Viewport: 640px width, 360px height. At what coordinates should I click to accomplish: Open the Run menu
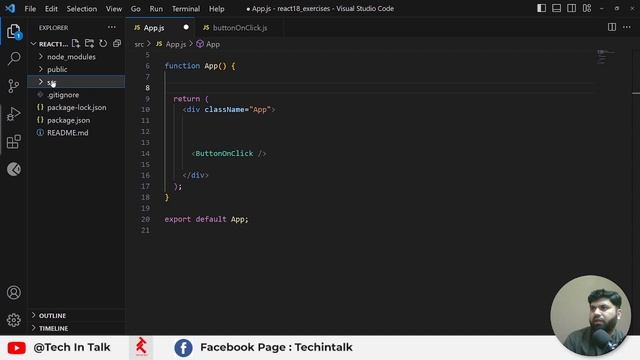156,9
